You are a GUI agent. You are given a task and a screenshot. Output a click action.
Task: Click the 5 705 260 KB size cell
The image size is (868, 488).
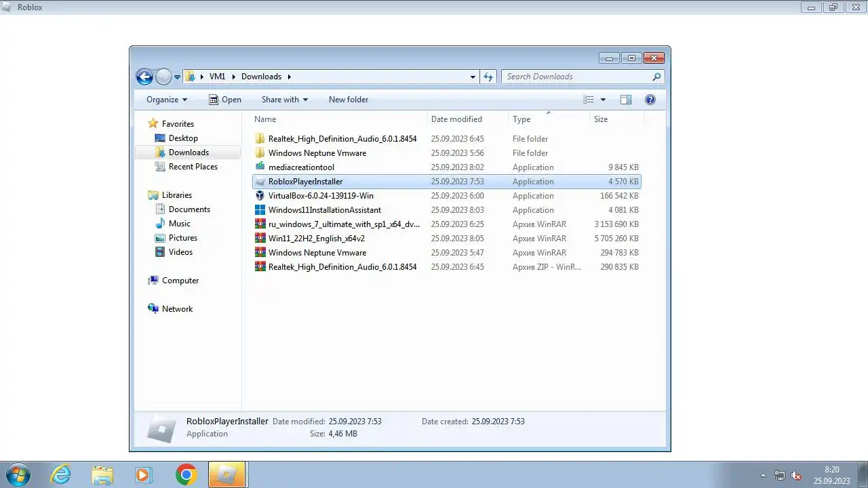[616, 239]
